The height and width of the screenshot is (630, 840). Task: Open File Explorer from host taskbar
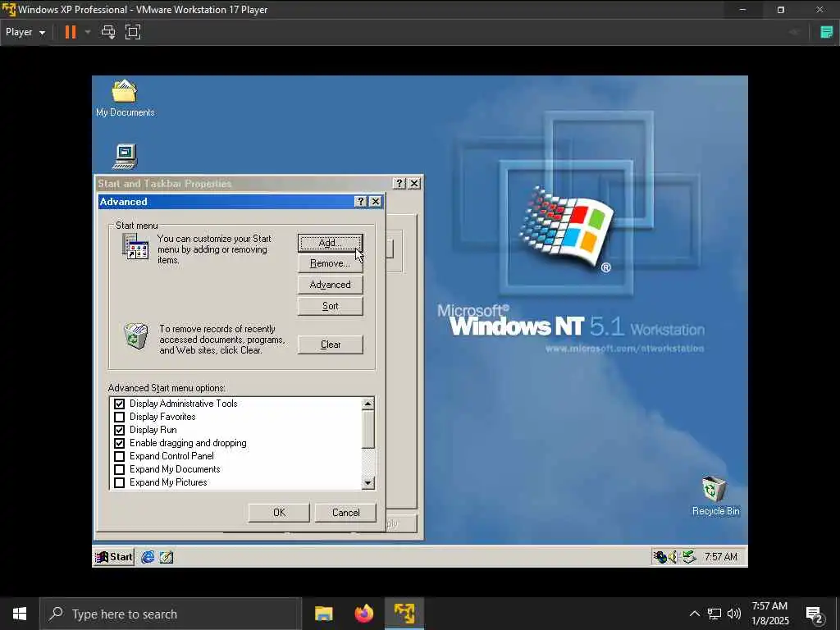pos(323,614)
